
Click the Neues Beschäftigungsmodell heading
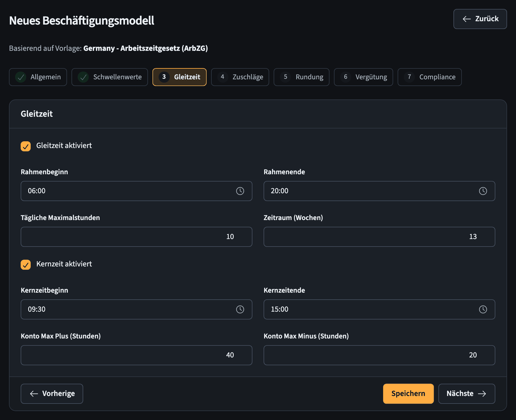[x=82, y=21]
